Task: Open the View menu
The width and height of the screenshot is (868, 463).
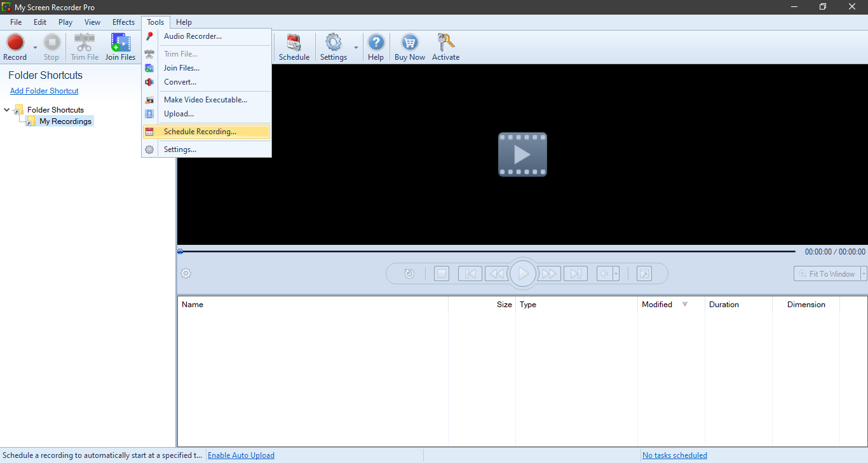Action: (92, 22)
